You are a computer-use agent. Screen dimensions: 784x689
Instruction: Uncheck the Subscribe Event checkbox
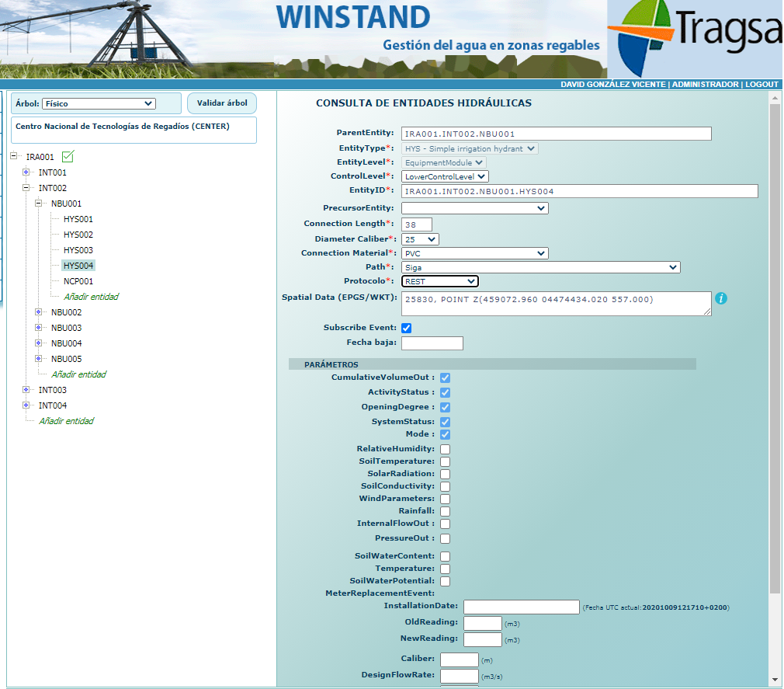(x=407, y=329)
